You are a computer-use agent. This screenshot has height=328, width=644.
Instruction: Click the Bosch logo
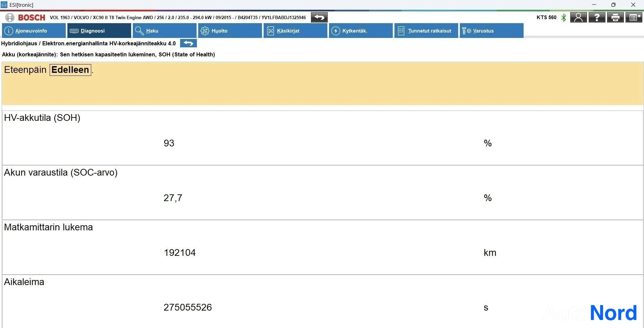click(25, 17)
